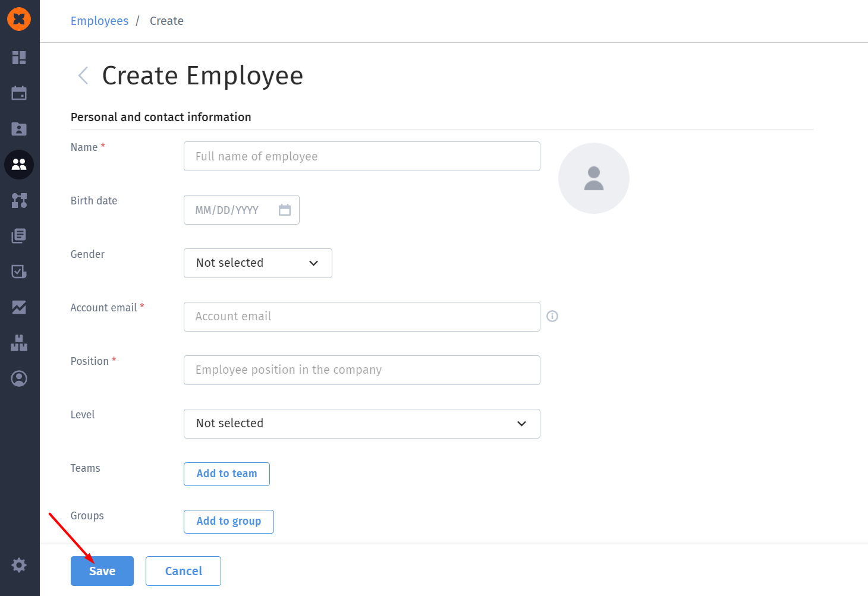Click the Full name of employee field
Viewport: 868px width, 596px height.
pyautogui.click(x=361, y=156)
